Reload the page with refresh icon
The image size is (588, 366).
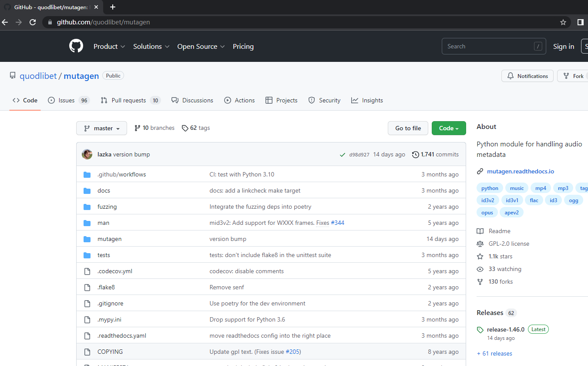[33, 22]
